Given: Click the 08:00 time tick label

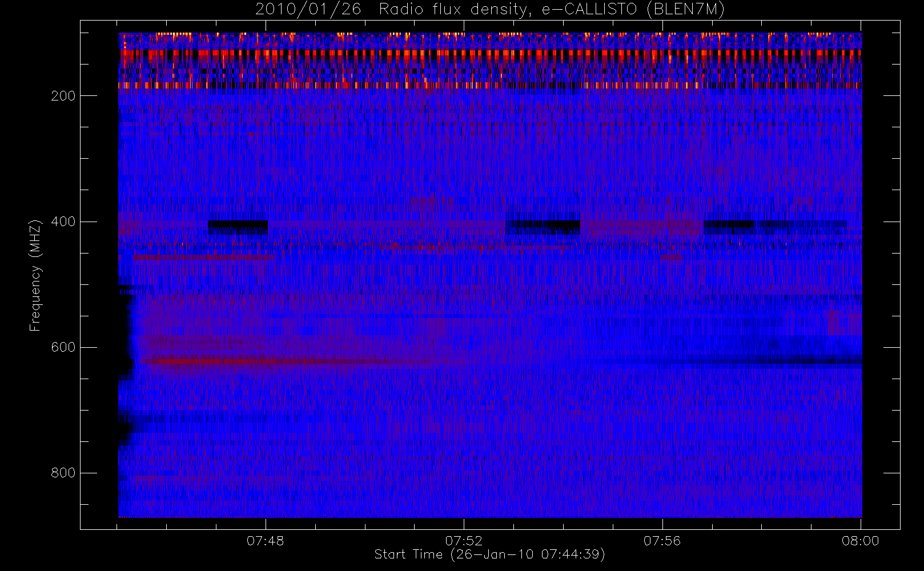Looking at the screenshot, I should pos(860,541).
